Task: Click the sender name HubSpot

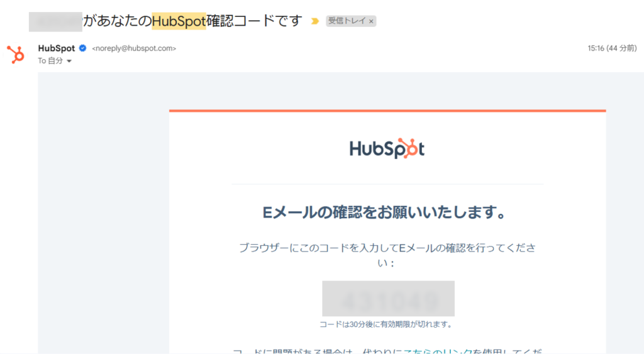Action: 56,48
